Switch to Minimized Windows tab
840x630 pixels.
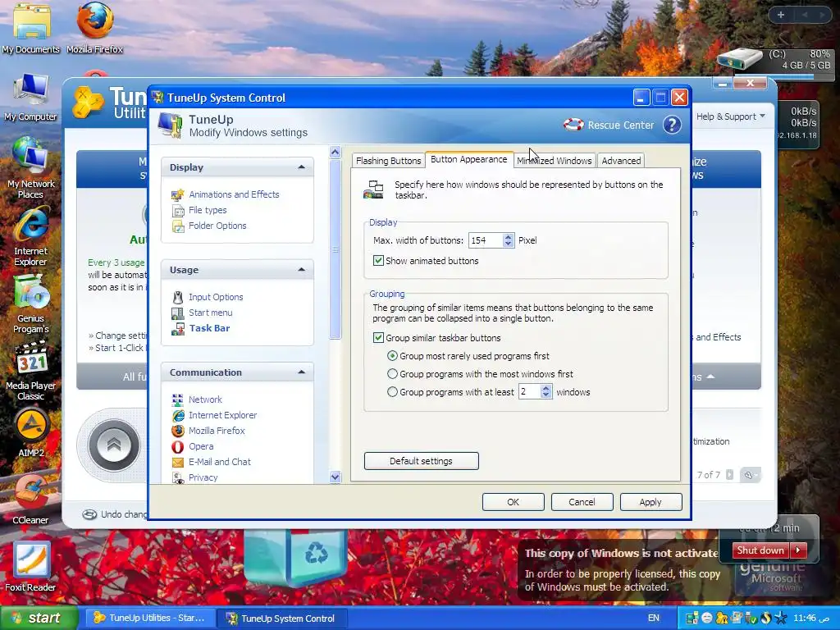pos(555,161)
